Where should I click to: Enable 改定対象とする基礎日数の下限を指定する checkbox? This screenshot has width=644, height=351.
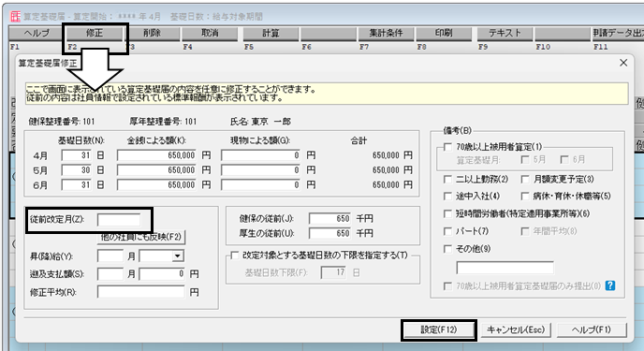tap(235, 256)
